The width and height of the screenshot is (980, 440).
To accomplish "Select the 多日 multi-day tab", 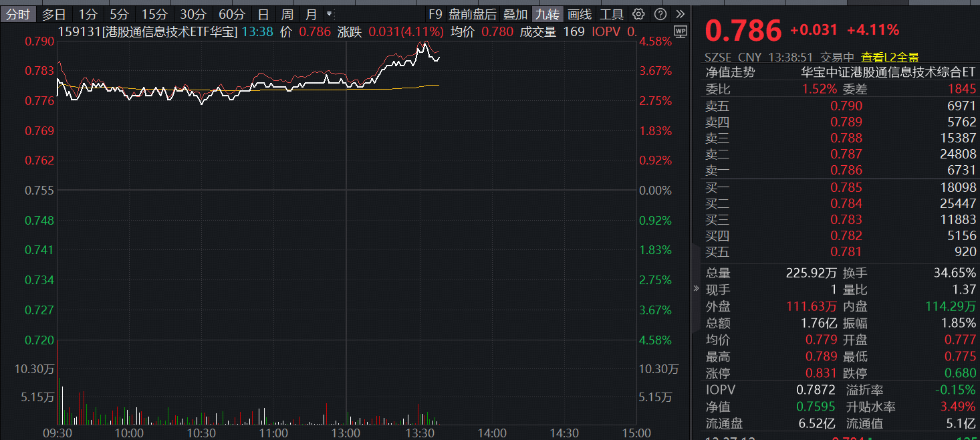I will click(x=54, y=14).
